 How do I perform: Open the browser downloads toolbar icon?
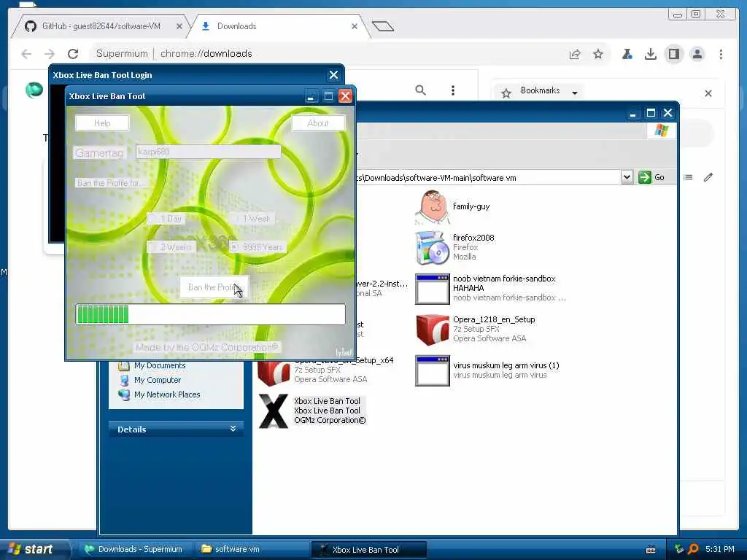(650, 54)
